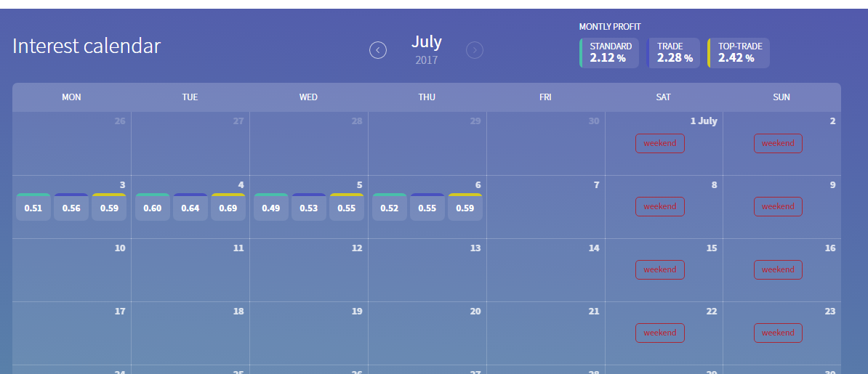The height and width of the screenshot is (374, 868).
Task: Go to previous month with left arrow
Action: point(378,50)
